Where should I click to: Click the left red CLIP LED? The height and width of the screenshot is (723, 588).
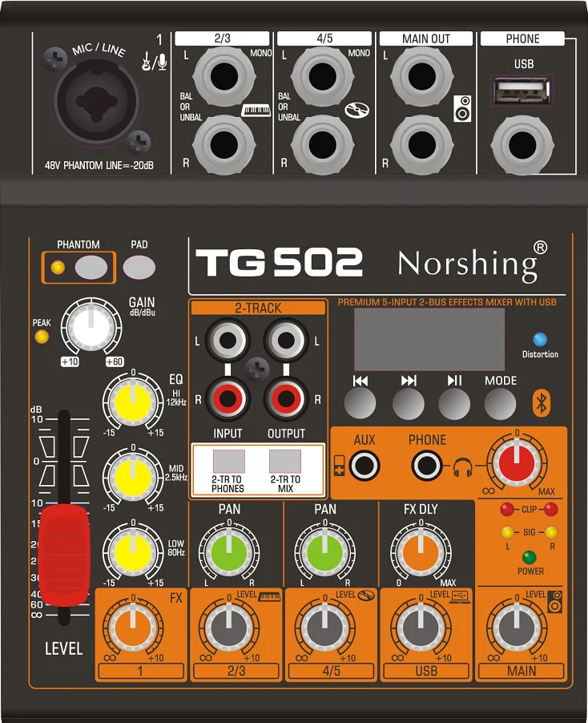click(507, 510)
